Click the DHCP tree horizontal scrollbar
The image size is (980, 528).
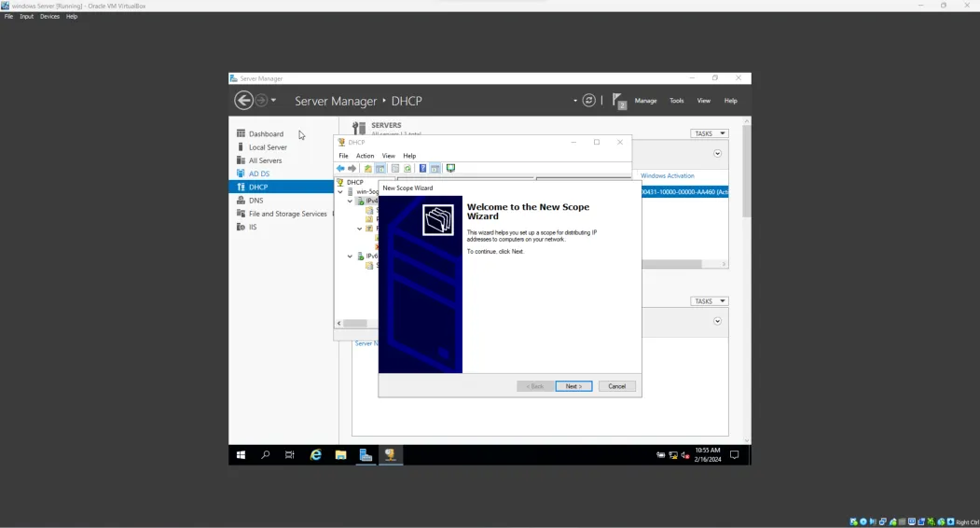coord(355,324)
